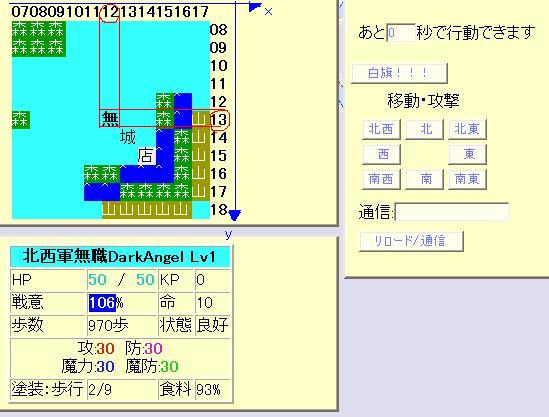The image size is (549, 417).
Task: Click the 山 mountain tile at row 15
Action: [x=201, y=155]
